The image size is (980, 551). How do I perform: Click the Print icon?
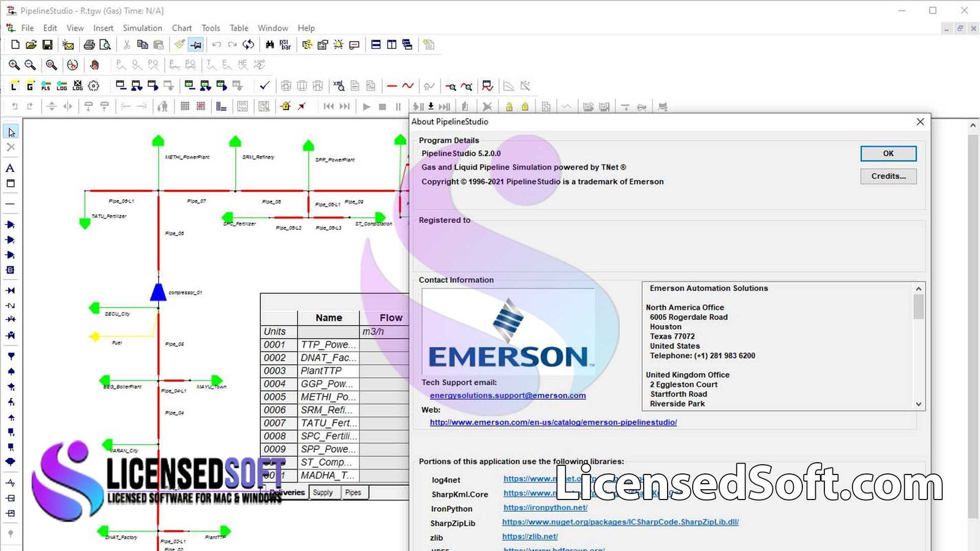click(x=89, y=45)
